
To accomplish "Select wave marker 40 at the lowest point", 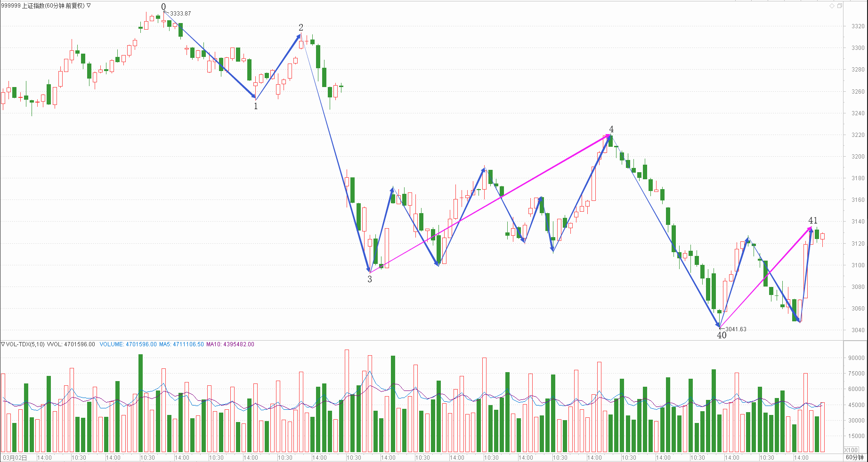I will 722,335.
